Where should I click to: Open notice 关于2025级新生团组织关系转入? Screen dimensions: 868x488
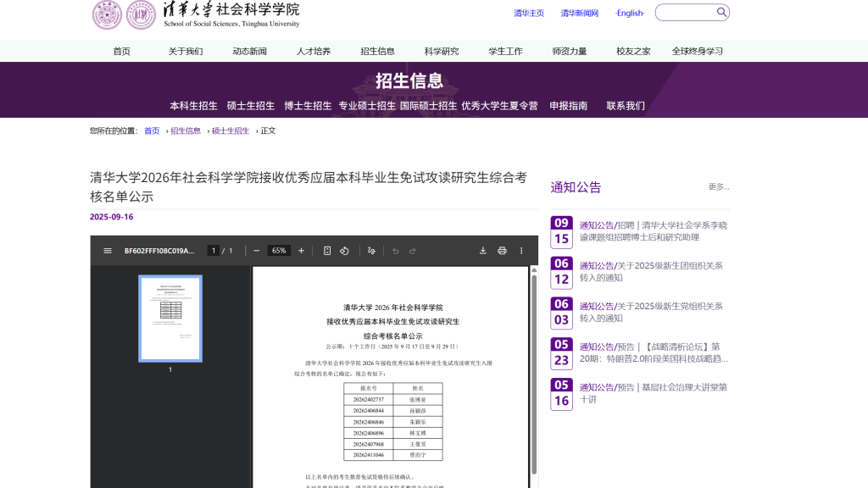(652, 272)
